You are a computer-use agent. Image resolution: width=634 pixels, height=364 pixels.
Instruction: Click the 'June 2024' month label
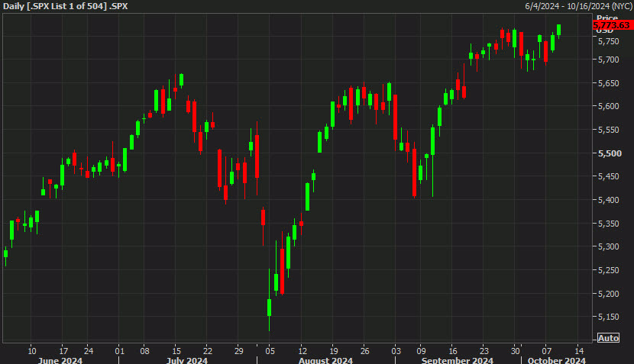click(60, 360)
